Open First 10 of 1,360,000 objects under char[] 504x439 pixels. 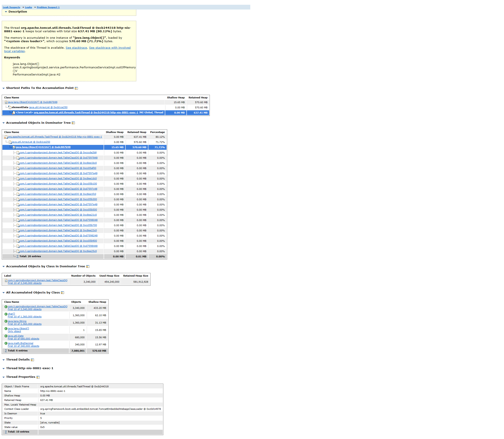click(x=24, y=317)
